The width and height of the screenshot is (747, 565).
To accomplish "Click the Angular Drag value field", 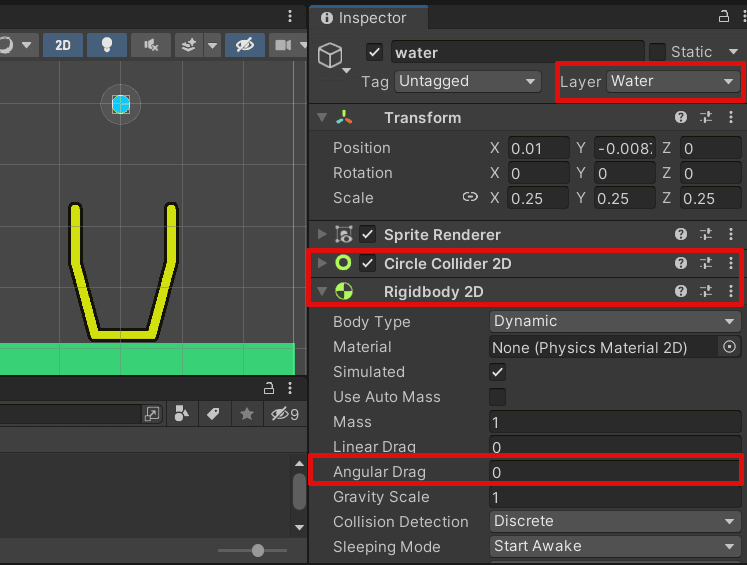I will coord(615,472).
